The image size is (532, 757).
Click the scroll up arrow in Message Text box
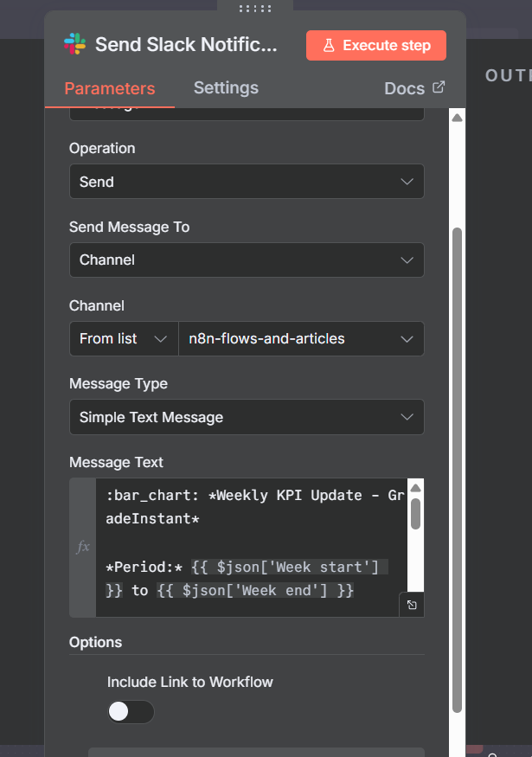(415, 487)
